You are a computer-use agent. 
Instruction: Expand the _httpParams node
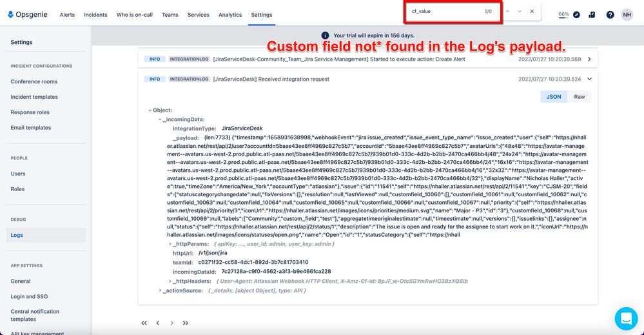[170, 244]
